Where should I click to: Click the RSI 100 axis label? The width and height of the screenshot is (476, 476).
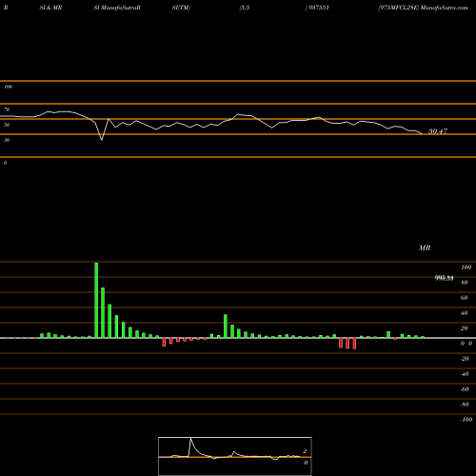pyautogui.click(x=8, y=87)
